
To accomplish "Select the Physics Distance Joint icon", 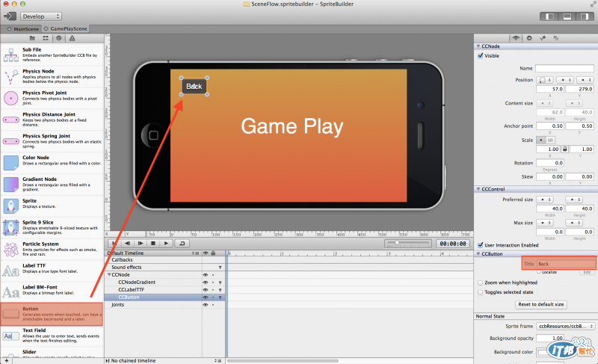I will (10, 120).
